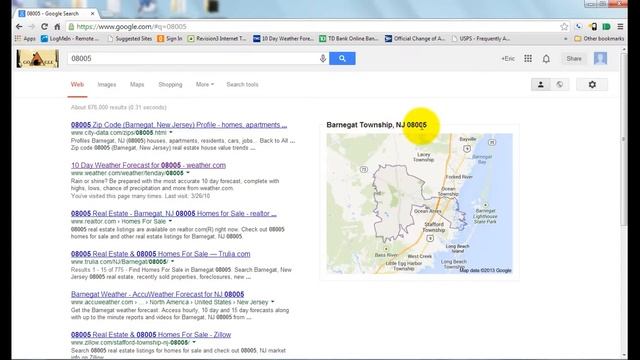
Task: Open Trulia.com 08005 Homes For Sale result
Action: click(160, 254)
